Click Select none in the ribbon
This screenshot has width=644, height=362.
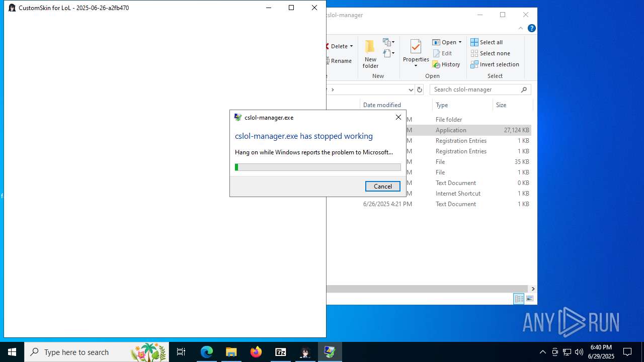[x=491, y=53]
